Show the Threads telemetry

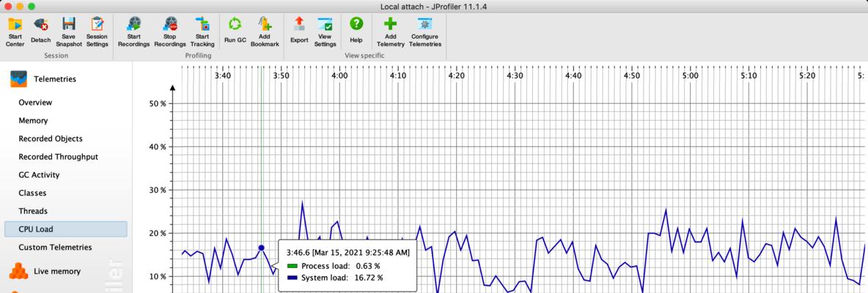tap(33, 211)
